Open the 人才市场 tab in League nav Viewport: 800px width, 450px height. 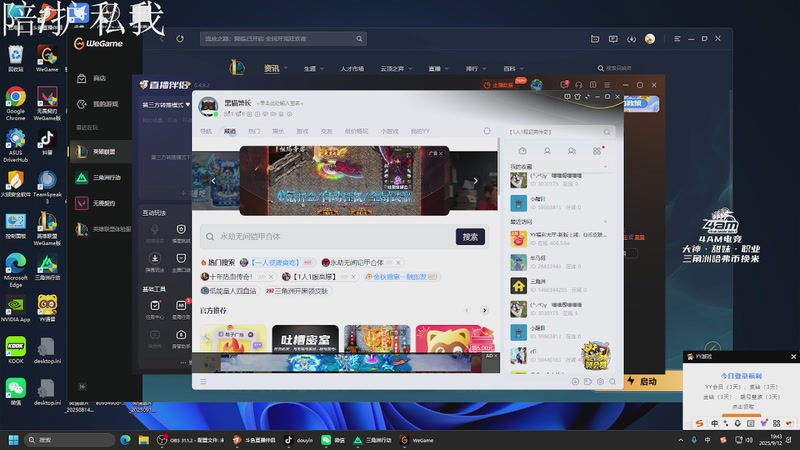352,68
